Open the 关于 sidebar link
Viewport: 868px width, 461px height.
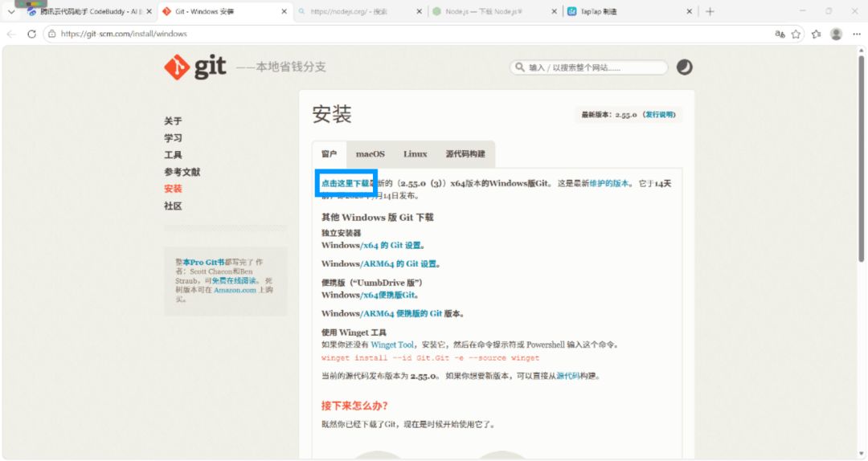tap(173, 120)
